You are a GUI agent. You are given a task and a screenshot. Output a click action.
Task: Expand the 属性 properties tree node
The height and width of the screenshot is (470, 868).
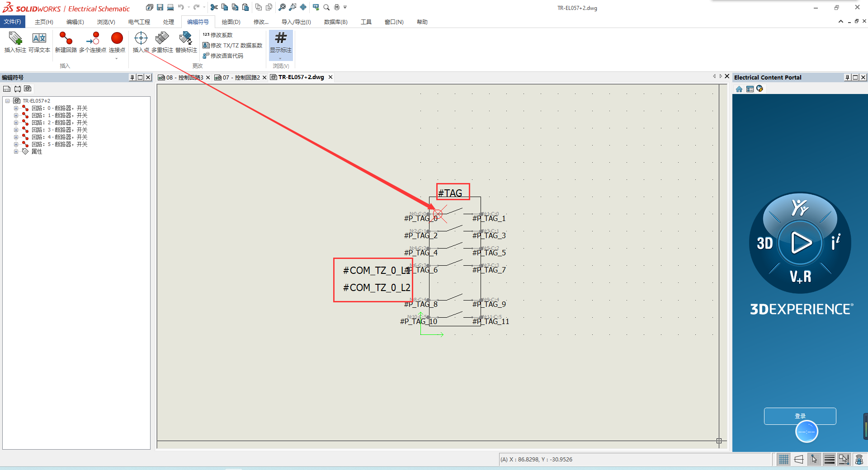click(16, 152)
